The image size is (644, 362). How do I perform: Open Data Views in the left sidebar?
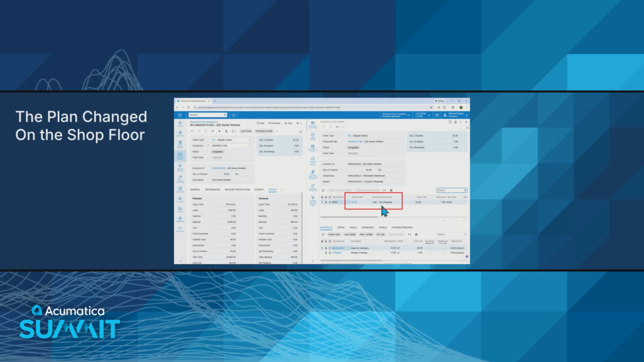click(180, 134)
